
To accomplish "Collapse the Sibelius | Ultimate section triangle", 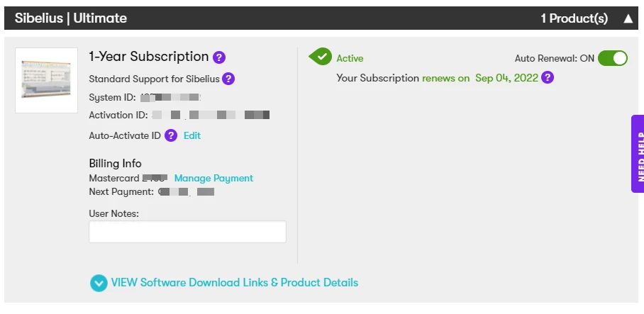I will (x=628, y=18).
